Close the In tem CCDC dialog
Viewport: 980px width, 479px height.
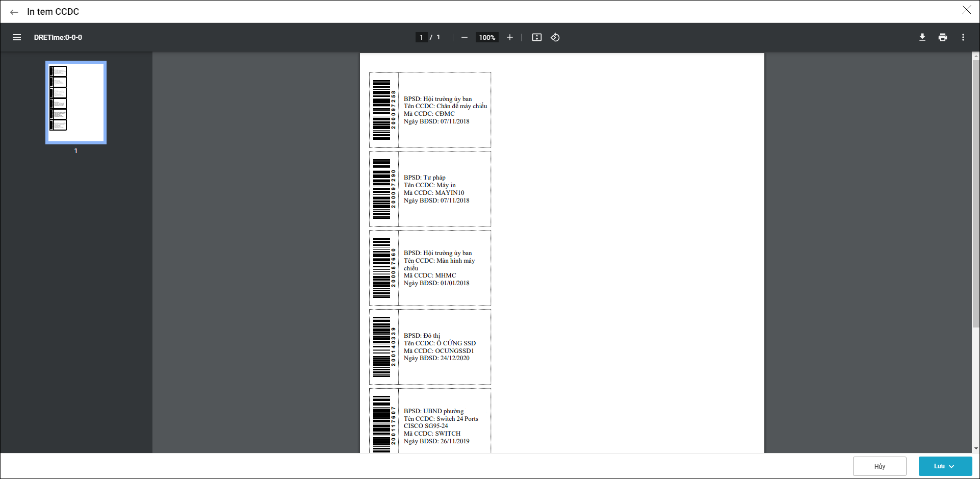point(967,10)
